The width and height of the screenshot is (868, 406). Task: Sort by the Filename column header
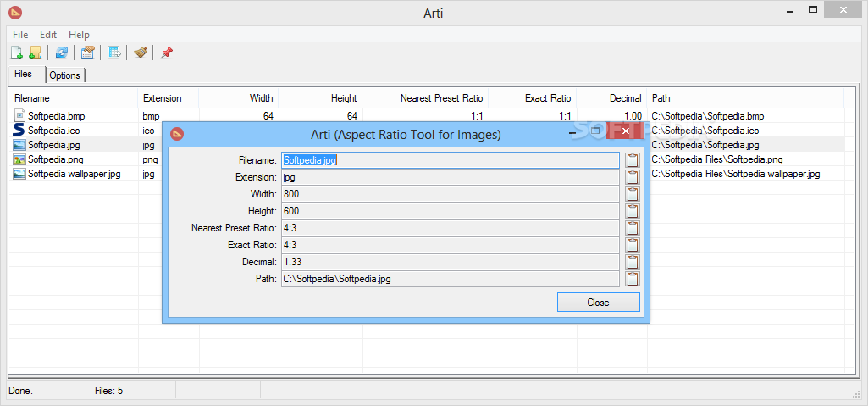click(74, 98)
